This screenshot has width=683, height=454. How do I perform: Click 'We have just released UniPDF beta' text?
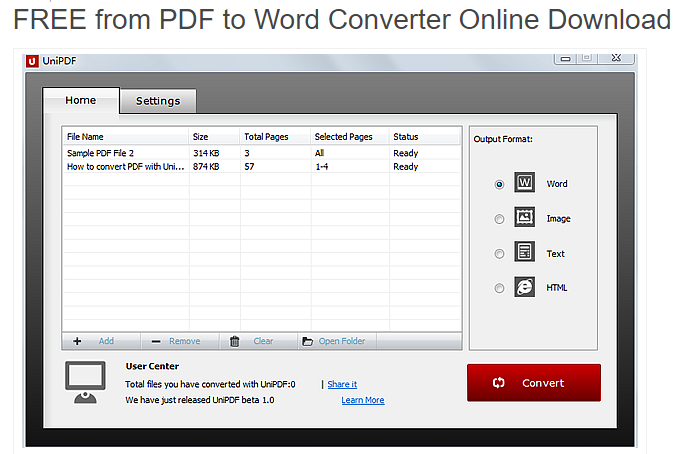click(199, 400)
